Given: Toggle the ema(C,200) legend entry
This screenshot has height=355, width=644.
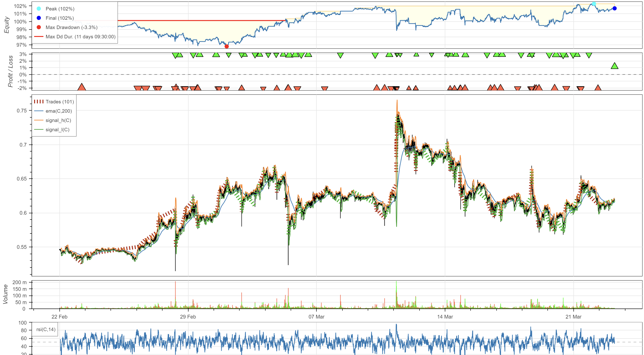Looking at the screenshot, I should [59, 111].
